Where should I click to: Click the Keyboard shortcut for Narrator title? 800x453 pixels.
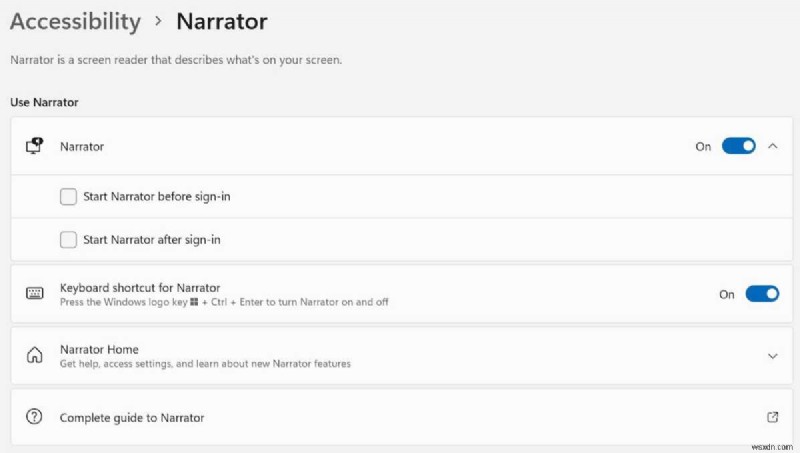click(140, 288)
